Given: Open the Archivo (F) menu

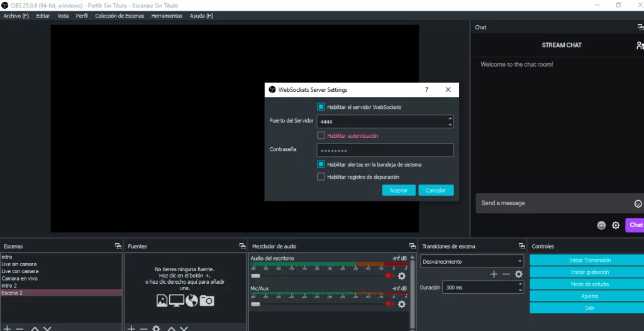Looking at the screenshot, I should 16,16.
